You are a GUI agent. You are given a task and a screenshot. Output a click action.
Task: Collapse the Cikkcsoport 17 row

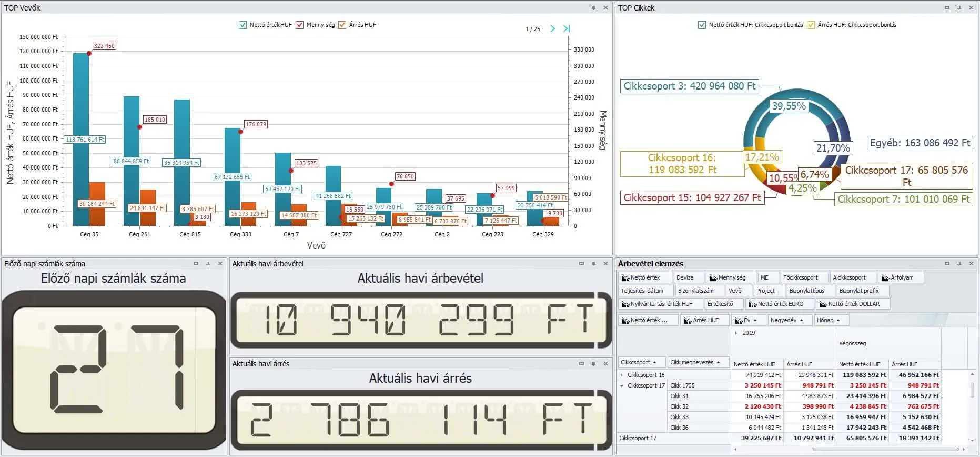click(622, 386)
